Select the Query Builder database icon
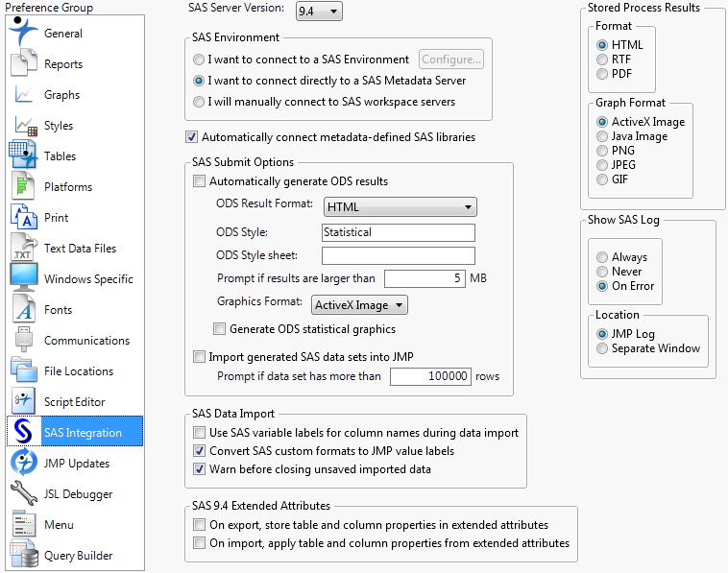 click(x=24, y=554)
